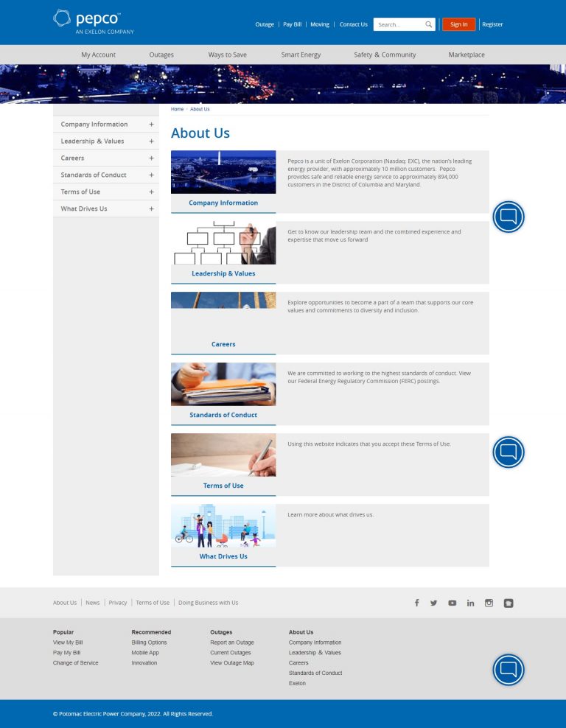Click the Careers card title link
This screenshot has height=728, width=566.
[x=223, y=344]
